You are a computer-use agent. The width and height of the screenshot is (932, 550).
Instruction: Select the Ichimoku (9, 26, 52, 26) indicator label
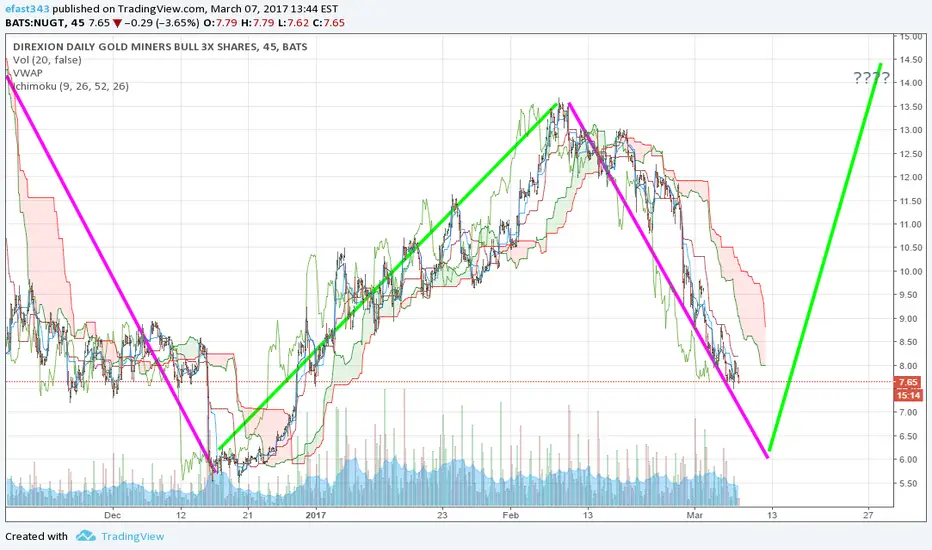click(71, 86)
